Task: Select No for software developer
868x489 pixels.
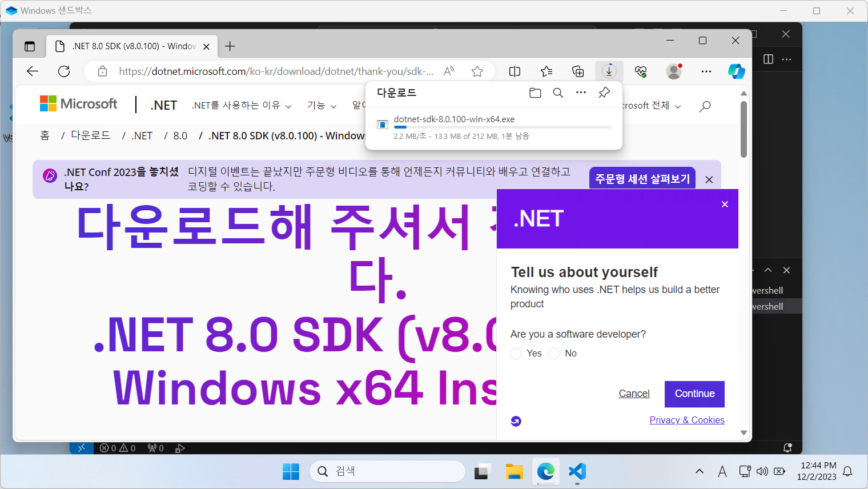Action: (x=553, y=354)
